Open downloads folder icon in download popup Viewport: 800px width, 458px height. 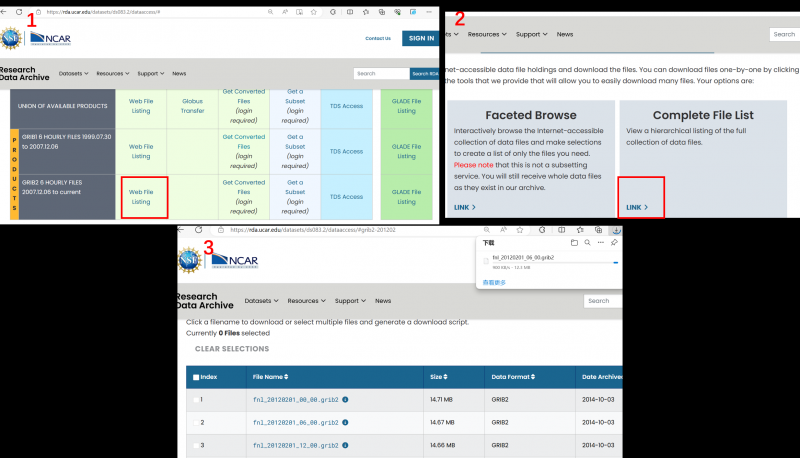coord(574,242)
